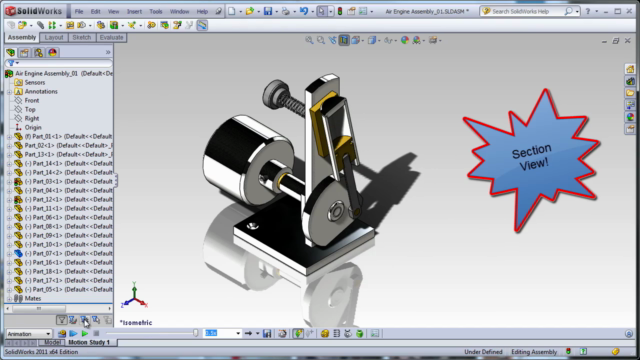Click the Smart Fasteners icon
Screen dimensions: 640x360
point(70,25)
